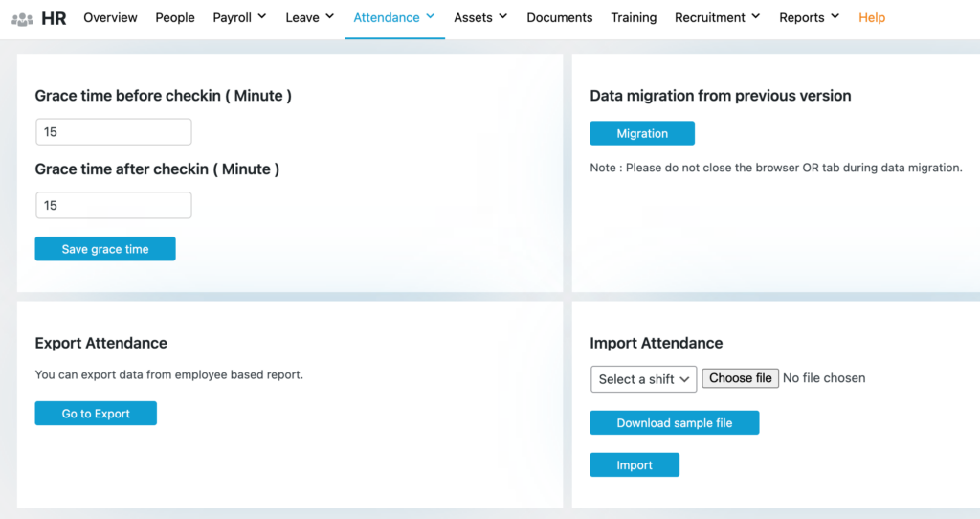Expand the Recruitment dropdown chevron

(756, 17)
